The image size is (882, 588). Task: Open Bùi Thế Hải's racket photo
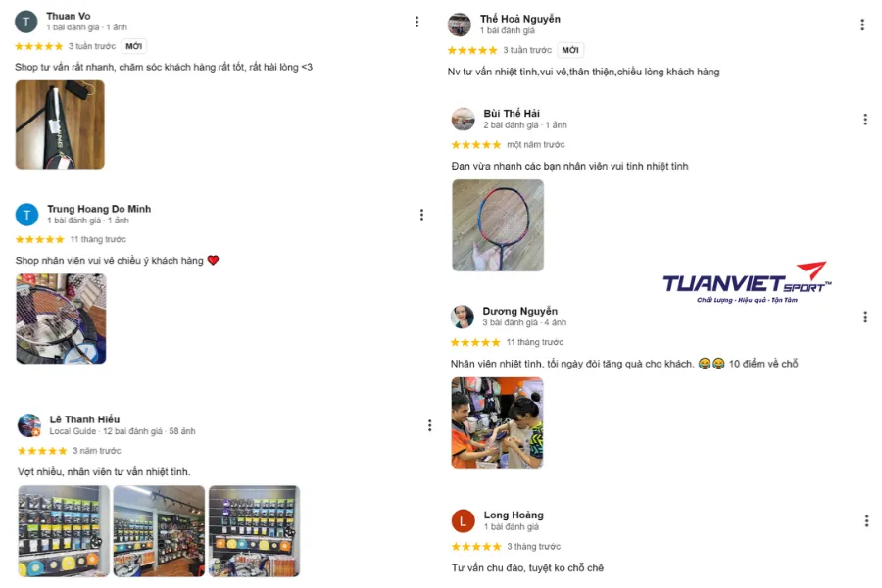click(x=498, y=225)
